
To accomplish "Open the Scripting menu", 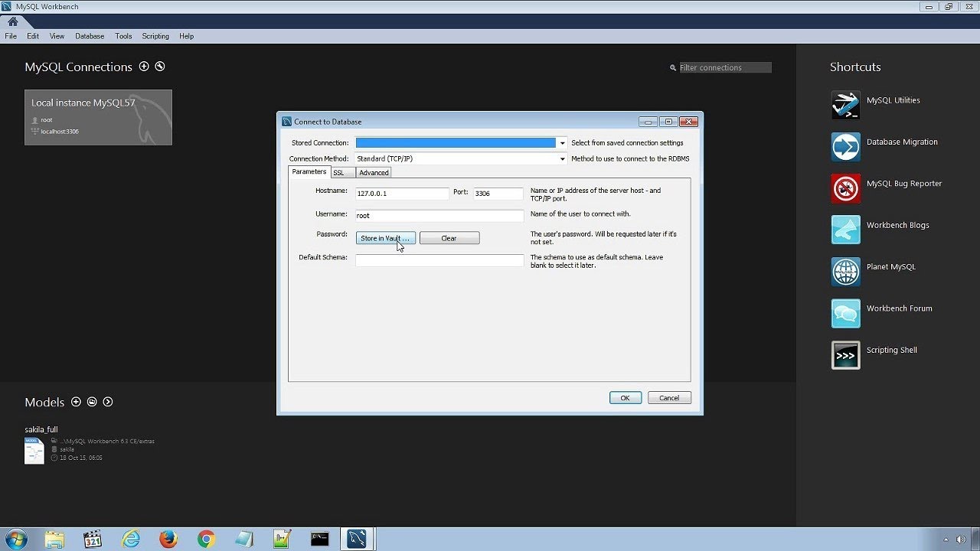I will [x=155, y=36].
